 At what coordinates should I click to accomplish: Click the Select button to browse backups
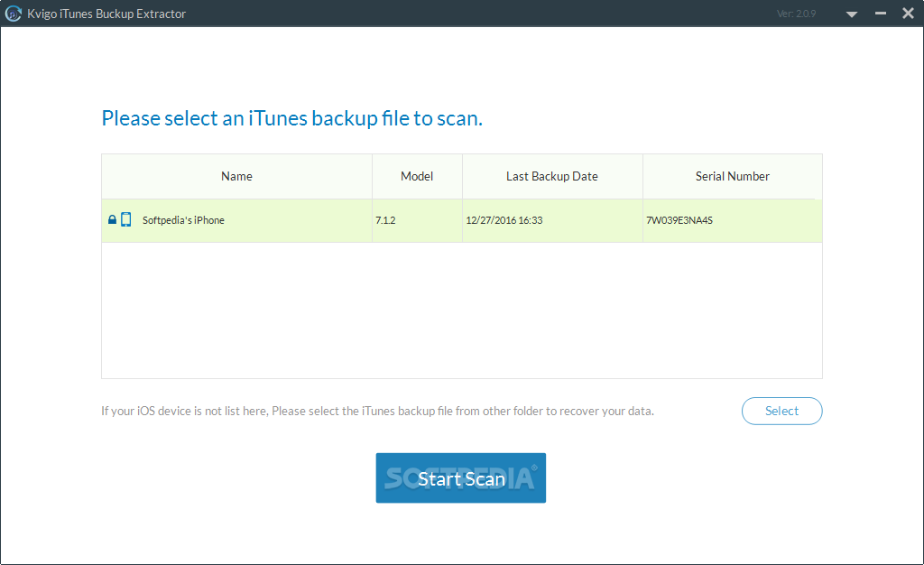(782, 411)
